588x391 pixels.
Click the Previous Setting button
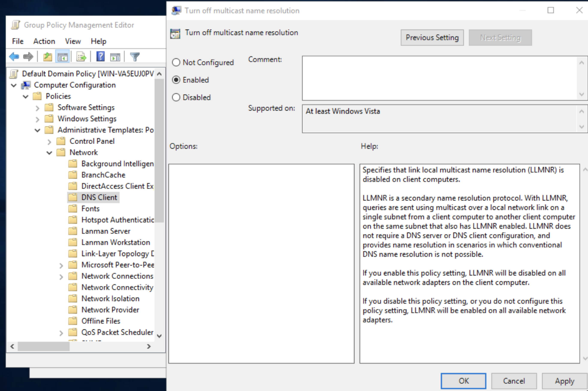tap(432, 37)
